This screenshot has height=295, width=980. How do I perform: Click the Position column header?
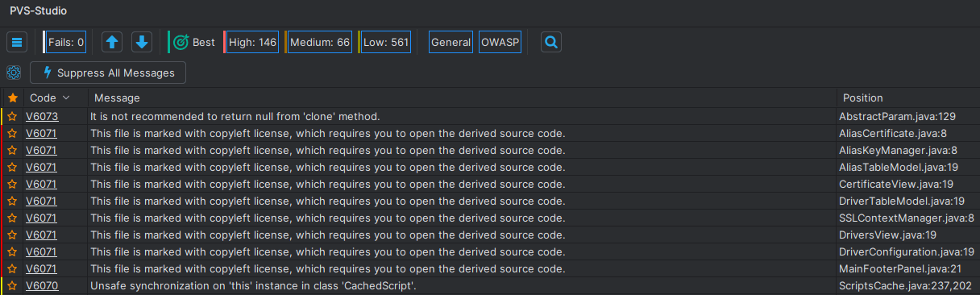(863, 98)
